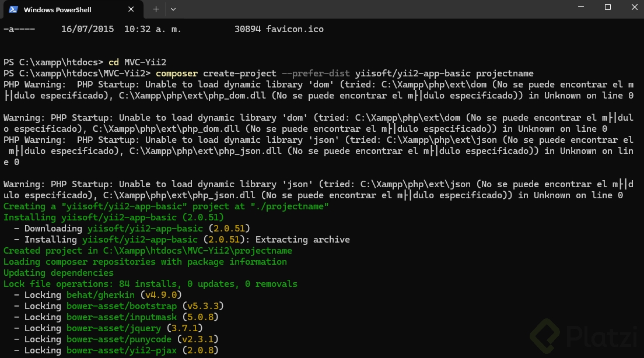Minimize the terminal window
644x358 pixels.
pyautogui.click(x=580, y=8)
